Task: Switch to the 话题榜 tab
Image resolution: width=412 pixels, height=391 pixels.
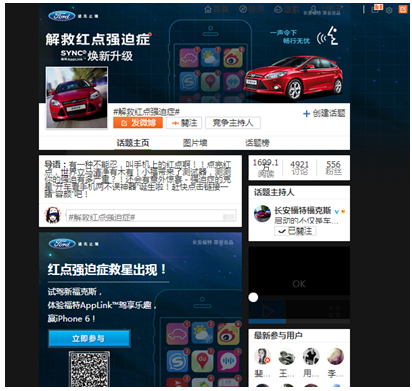Action: 257,143
